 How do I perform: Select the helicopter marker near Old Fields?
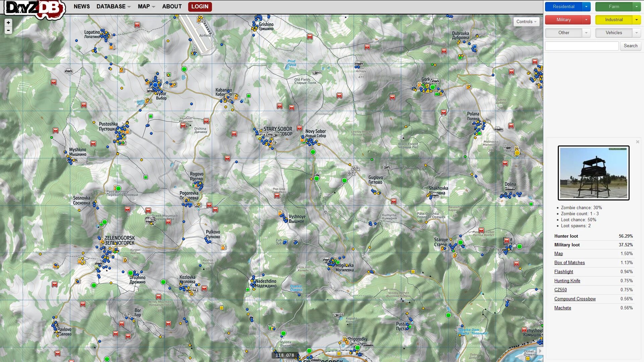coord(316,72)
